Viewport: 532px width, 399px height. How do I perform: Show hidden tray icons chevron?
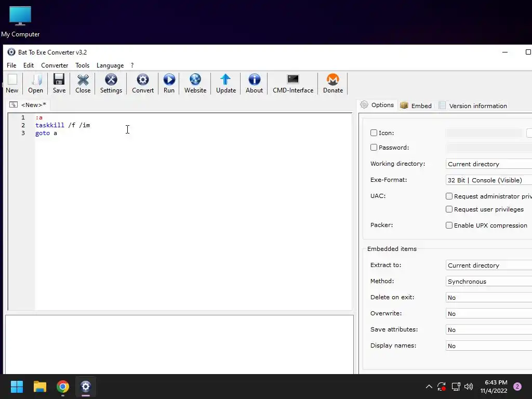coord(429,387)
